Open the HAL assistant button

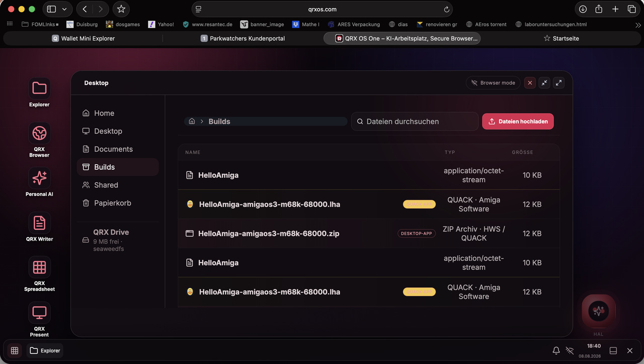(x=598, y=311)
